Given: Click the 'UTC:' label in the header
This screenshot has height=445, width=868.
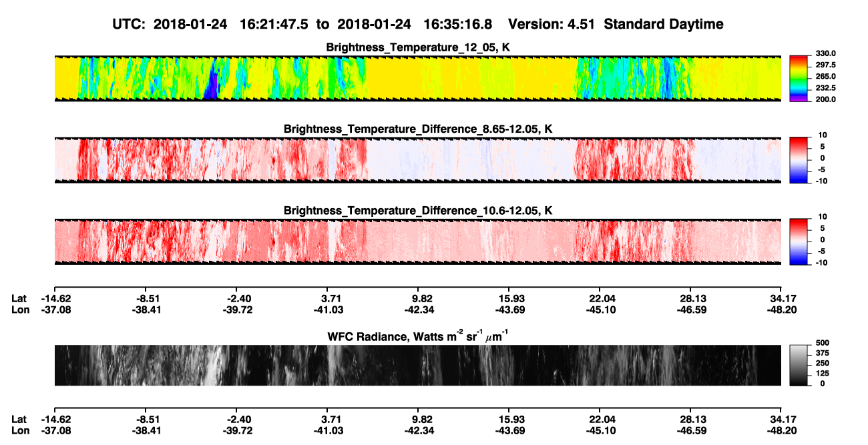Looking at the screenshot, I should pos(129,24).
